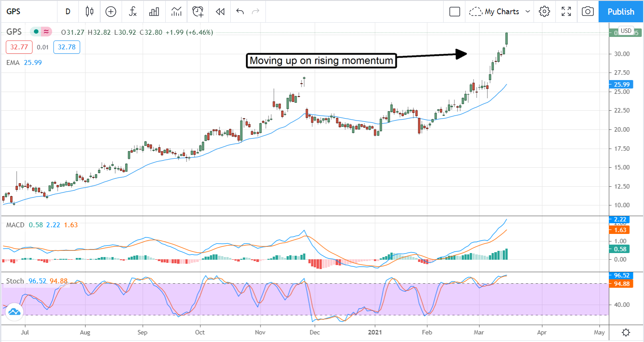Click the pink icon beside GPS

point(45,32)
